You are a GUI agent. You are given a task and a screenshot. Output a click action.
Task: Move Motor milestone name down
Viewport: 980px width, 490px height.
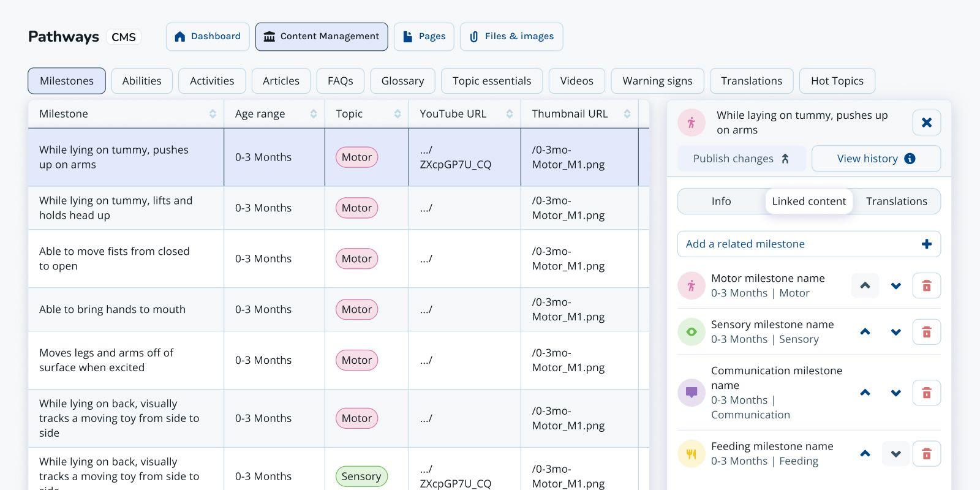[895, 285]
